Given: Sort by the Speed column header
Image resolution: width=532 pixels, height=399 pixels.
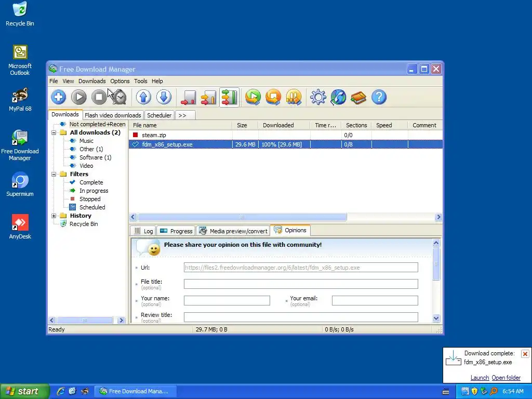Looking at the screenshot, I should coord(390,125).
